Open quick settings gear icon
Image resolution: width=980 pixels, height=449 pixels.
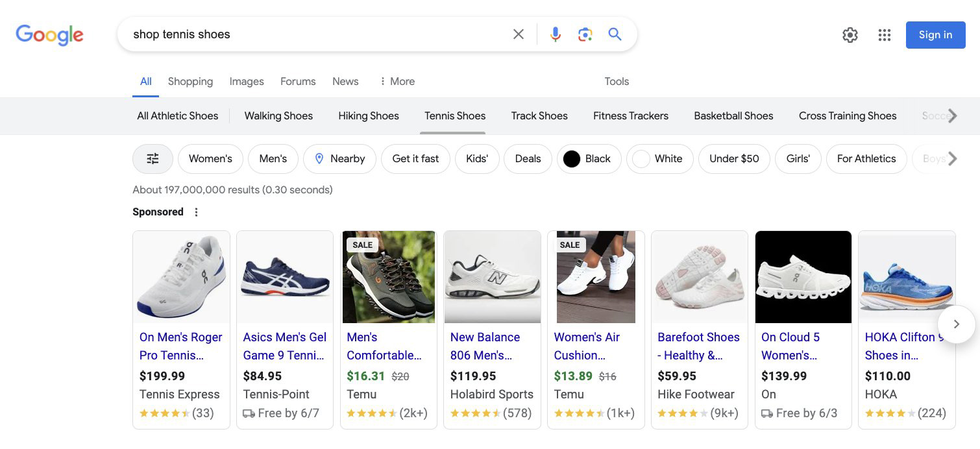tap(850, 35)
